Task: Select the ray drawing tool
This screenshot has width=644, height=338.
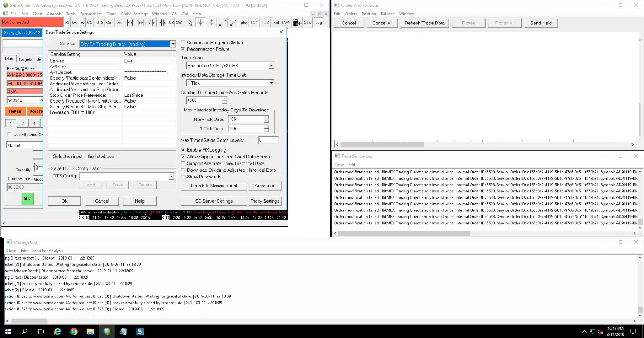Action: coord(233,22)
